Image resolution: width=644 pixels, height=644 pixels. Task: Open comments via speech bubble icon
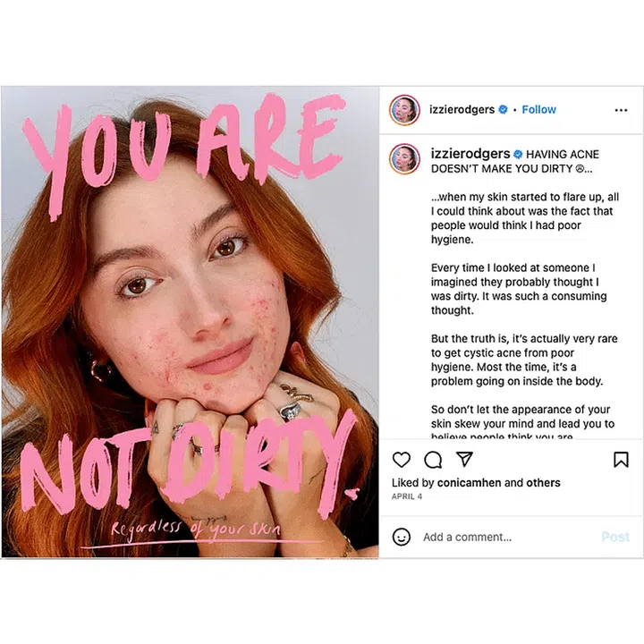433,460
